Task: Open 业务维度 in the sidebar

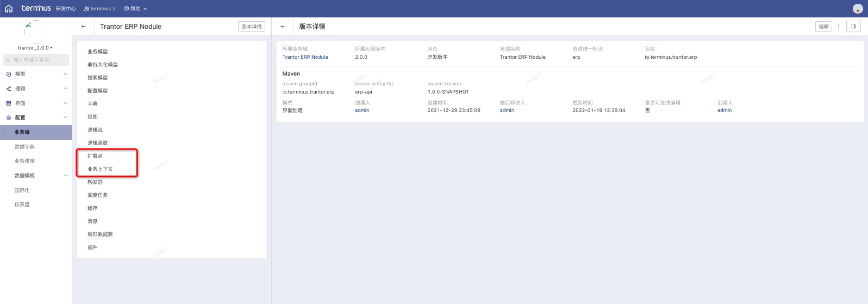Action: 24,161
